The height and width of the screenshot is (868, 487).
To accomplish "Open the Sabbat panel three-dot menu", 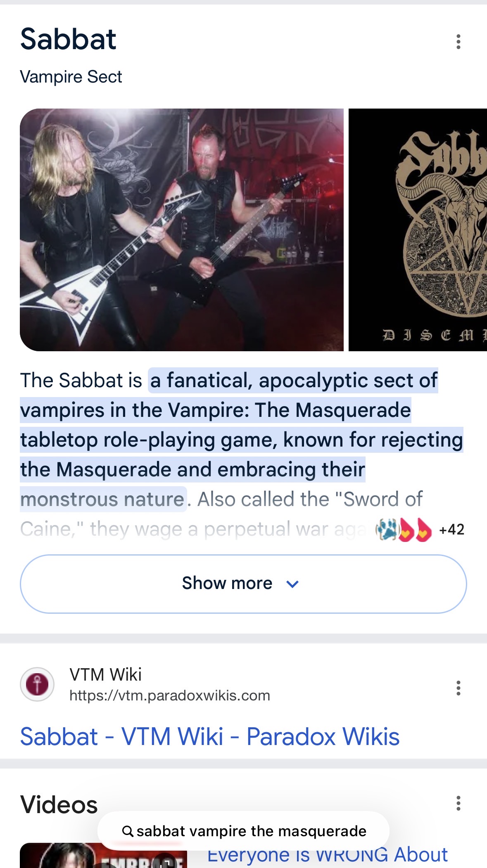I will point(458,42).
